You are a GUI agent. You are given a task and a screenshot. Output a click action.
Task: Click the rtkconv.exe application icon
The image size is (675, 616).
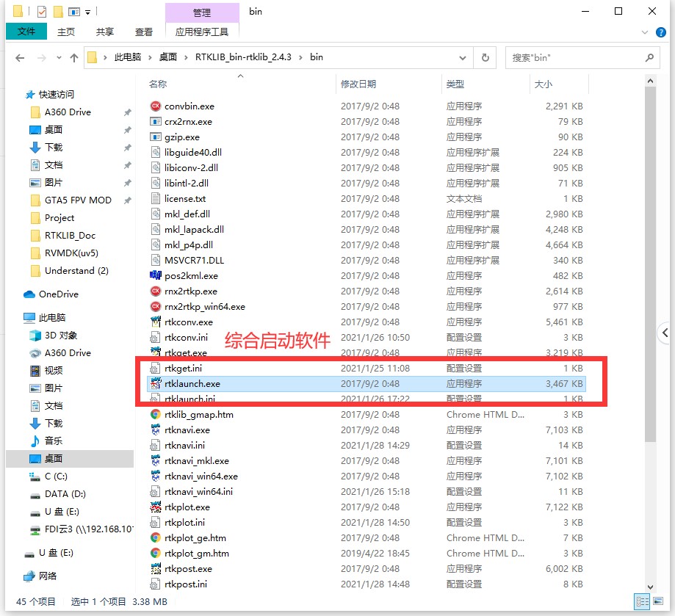[156, 322]
